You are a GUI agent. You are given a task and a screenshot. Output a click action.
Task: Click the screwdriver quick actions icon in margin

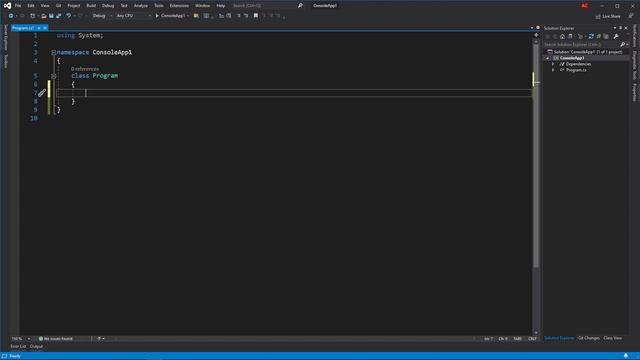point(42,93)
